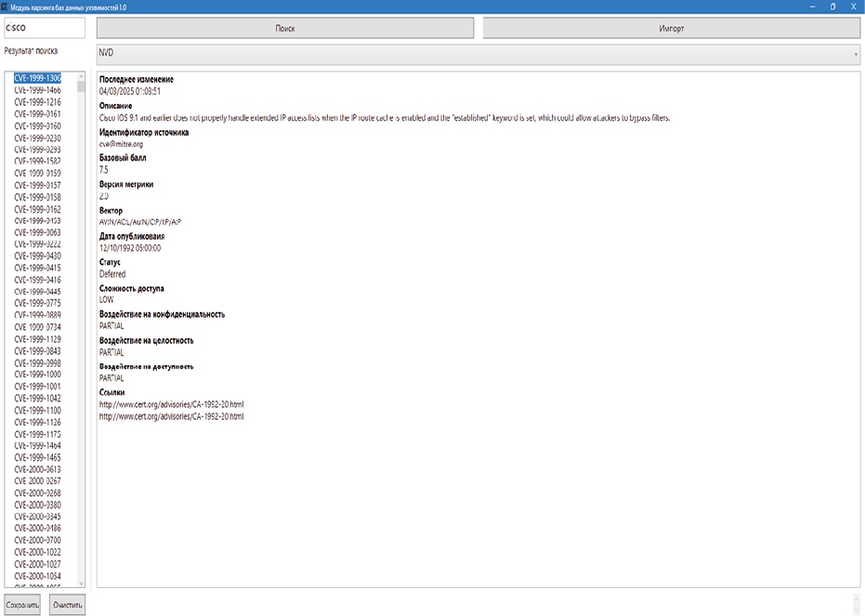Click the CVE-1999-0445 list row

tap(37, 291)
